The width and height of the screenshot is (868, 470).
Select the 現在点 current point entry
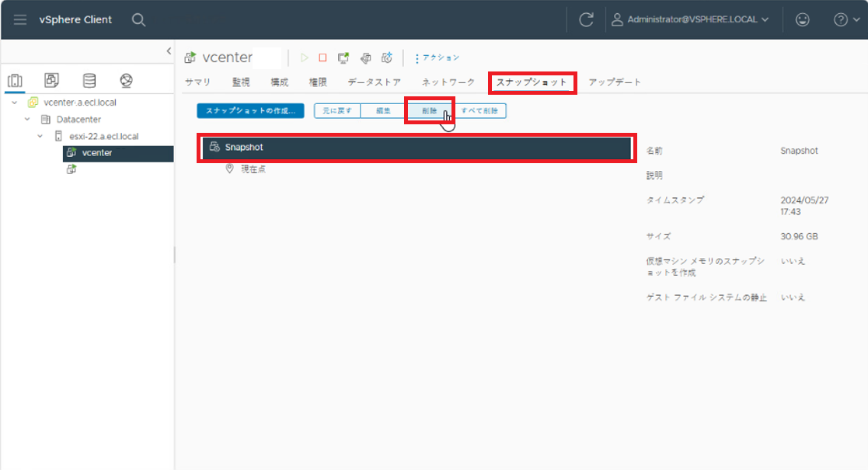[x=253, y=169]
